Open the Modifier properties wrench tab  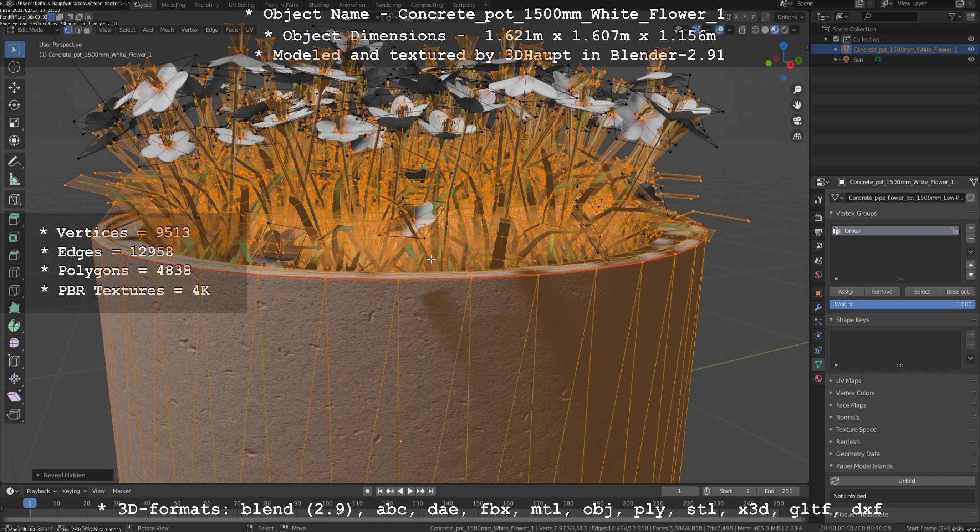pos(818,307)
